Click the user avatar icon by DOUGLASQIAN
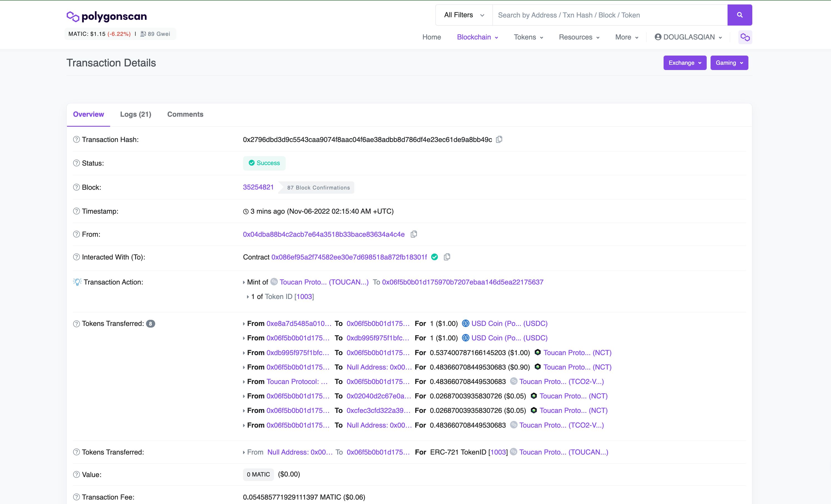 point(658,37)
